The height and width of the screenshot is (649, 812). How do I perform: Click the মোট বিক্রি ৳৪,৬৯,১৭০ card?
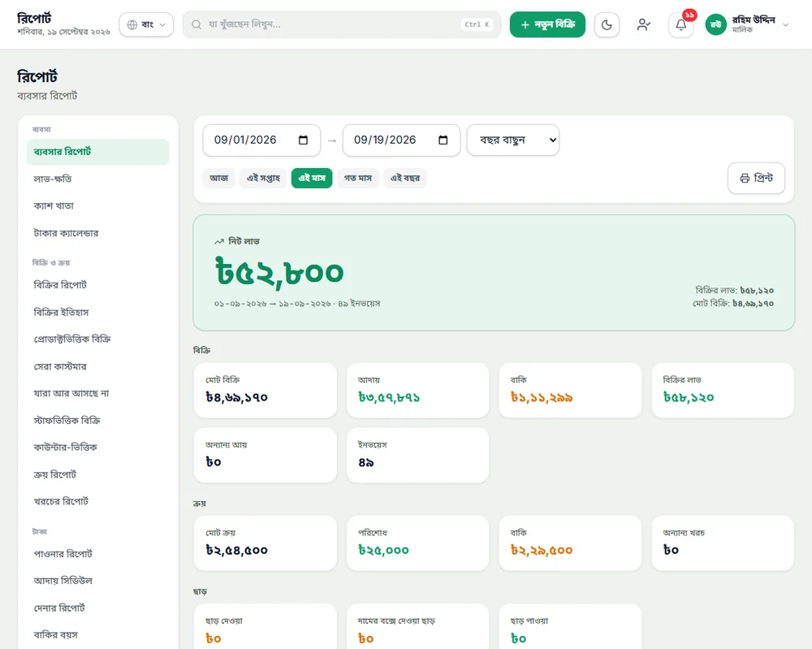click(x=266, y=390)
